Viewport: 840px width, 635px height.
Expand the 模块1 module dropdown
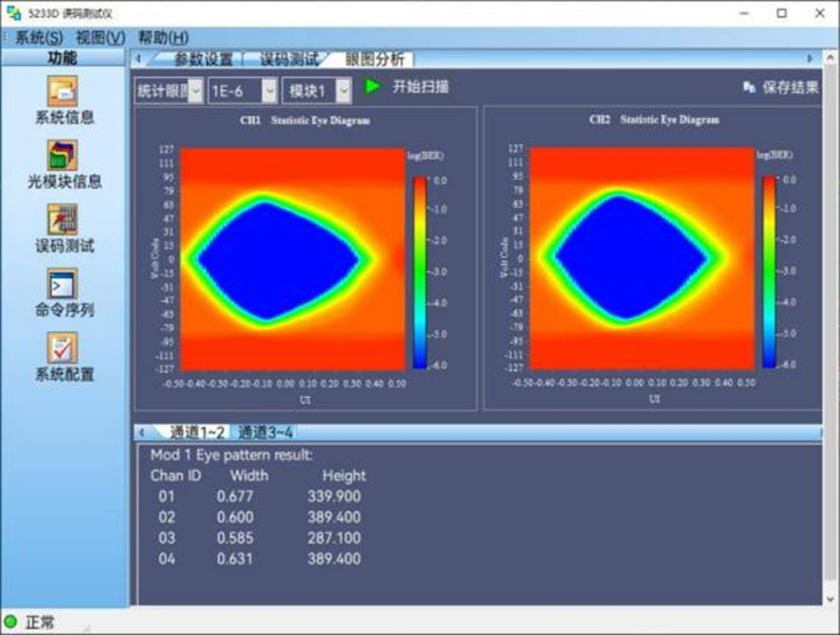tap(343, 91)
